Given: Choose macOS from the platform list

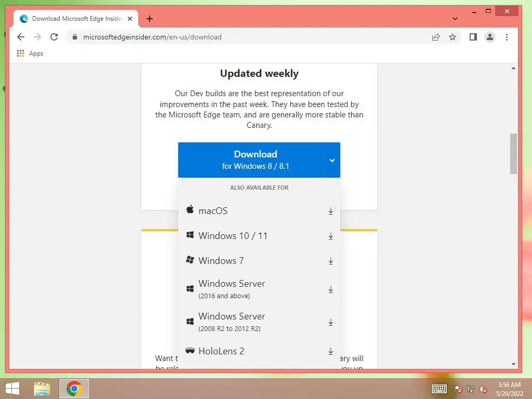Looking at the screenshot, I should coord(259,211).
